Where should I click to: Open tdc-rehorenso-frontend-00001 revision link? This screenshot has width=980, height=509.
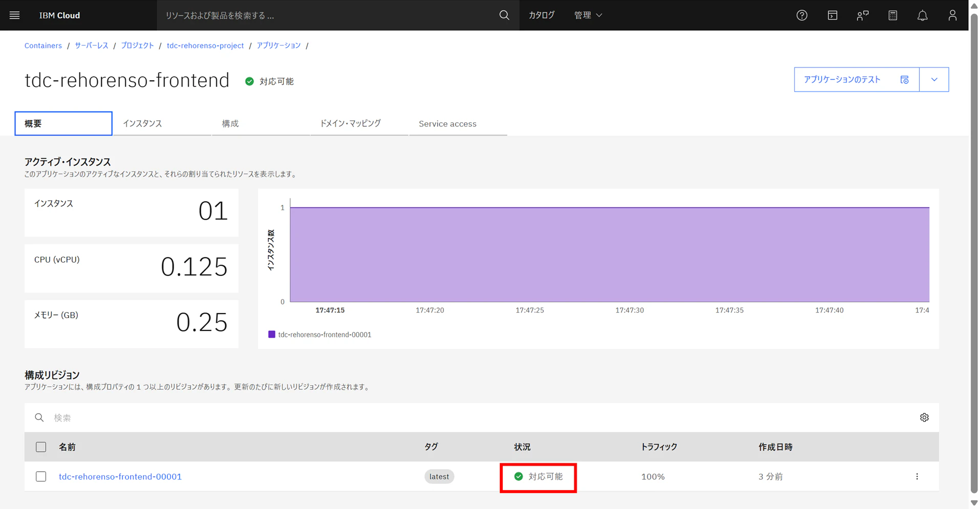[120, 476]
